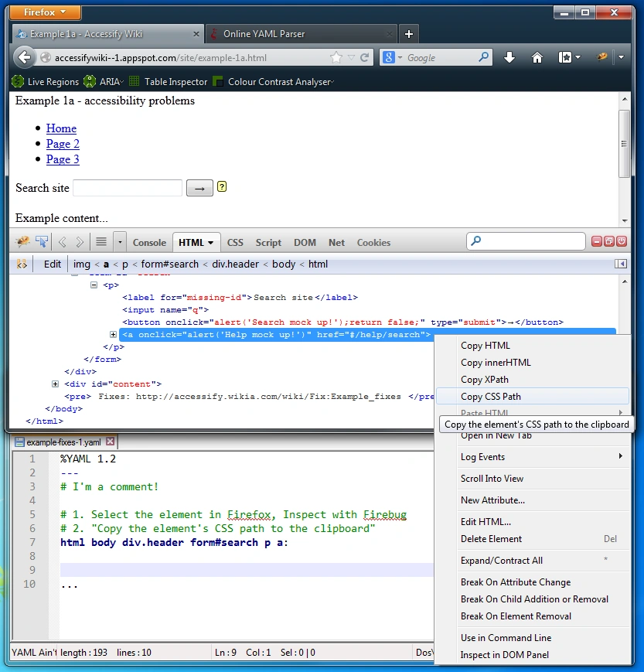Open the Firebug menu via the bug icon
Screen dimensions: 644x672
(21, 240)
